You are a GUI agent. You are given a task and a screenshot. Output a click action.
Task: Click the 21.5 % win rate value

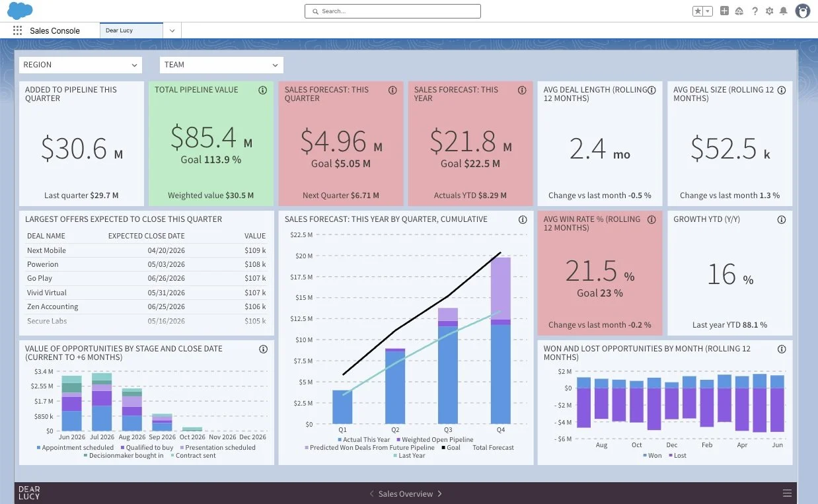(x=600, y=271)
